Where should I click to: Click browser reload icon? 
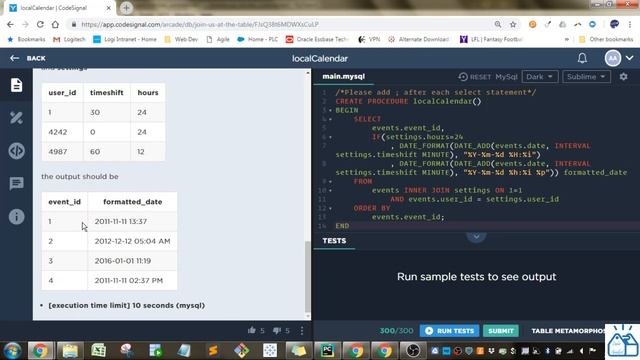[40, 24]
